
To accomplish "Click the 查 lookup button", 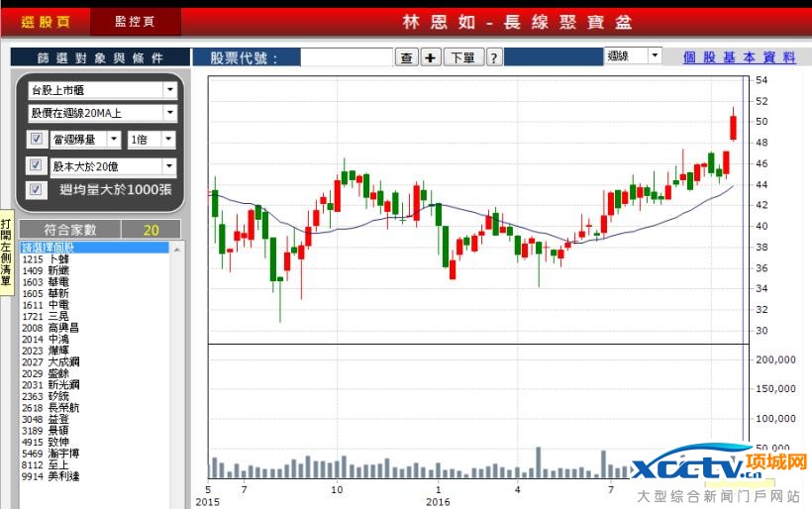I will 407,58.
